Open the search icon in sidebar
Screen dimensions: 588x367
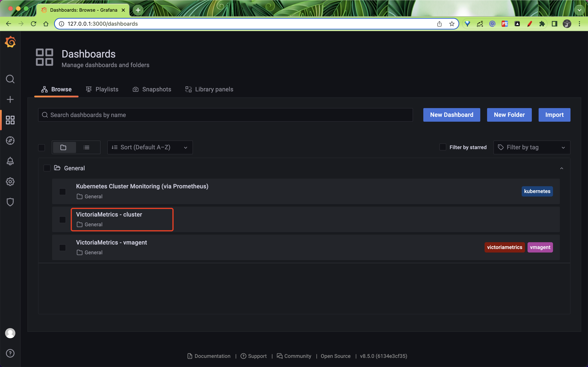10,79
